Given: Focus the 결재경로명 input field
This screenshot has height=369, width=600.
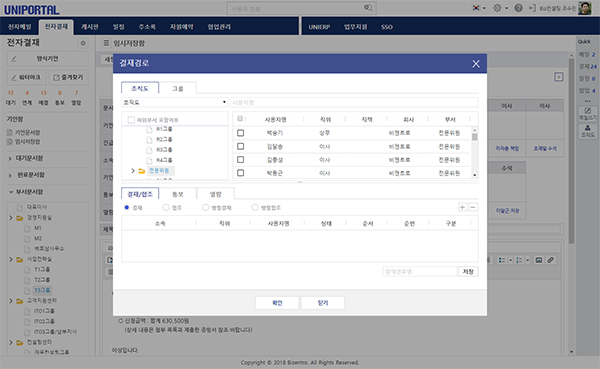Looking at the screenshot, I should 420,271.
